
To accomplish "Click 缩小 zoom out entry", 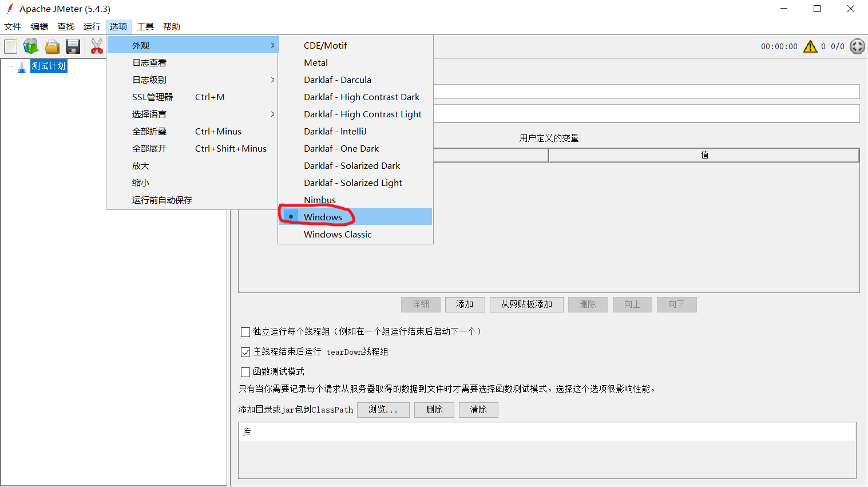I will 193,183.
